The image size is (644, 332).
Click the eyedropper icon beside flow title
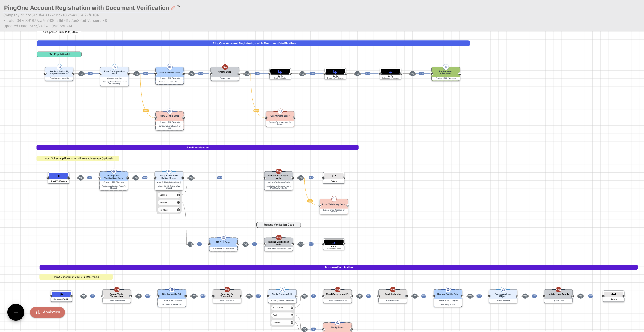173,8
